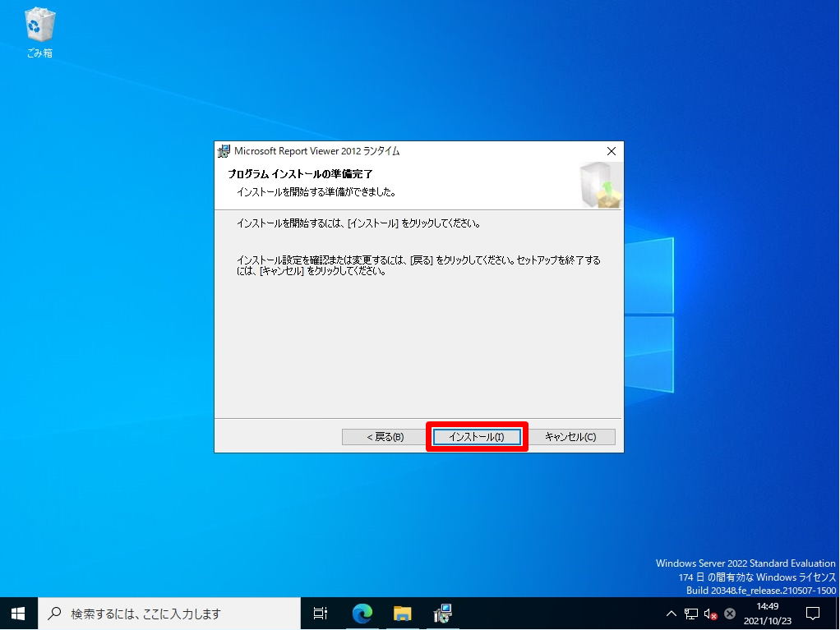Image resolution: width=840 pixels, height=630 pixels.
Task: Click the tray icon with X mark
Action: tap(730, 614)
